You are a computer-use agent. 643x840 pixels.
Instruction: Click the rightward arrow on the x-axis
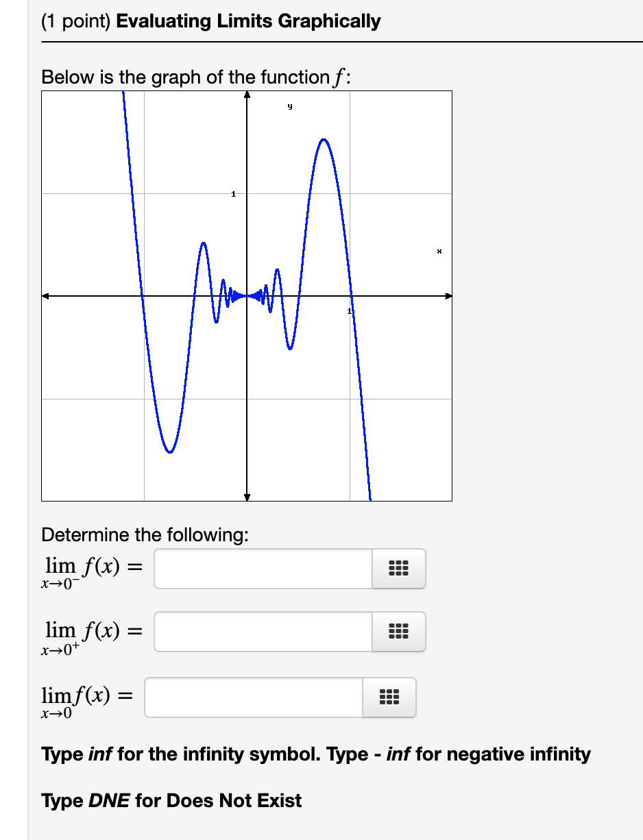coord(449,296)
